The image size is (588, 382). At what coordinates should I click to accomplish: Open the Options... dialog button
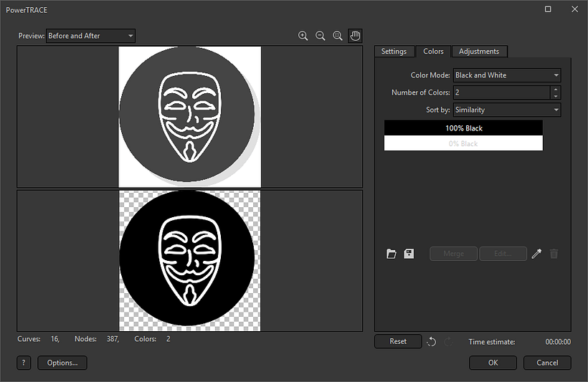point(62,363)
